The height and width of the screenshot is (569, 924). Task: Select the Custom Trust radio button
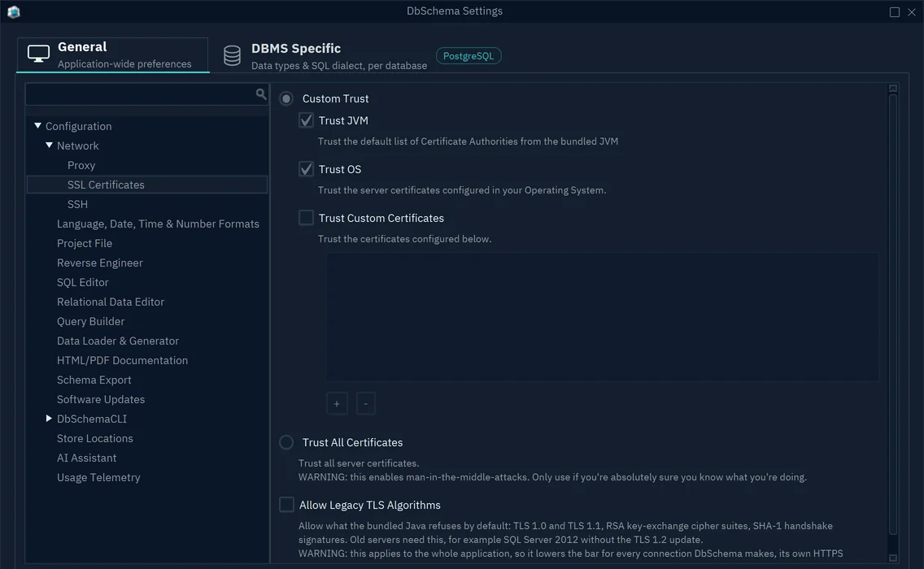286,98
